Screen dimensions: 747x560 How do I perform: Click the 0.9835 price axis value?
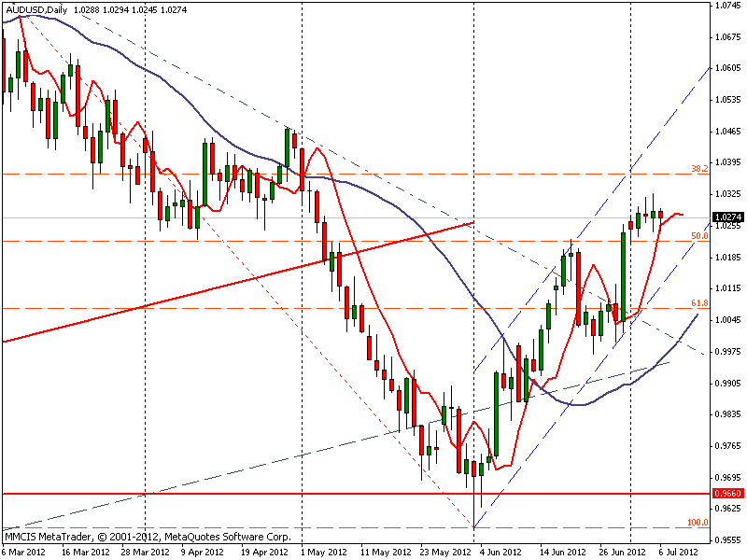(x=728, y=414)
